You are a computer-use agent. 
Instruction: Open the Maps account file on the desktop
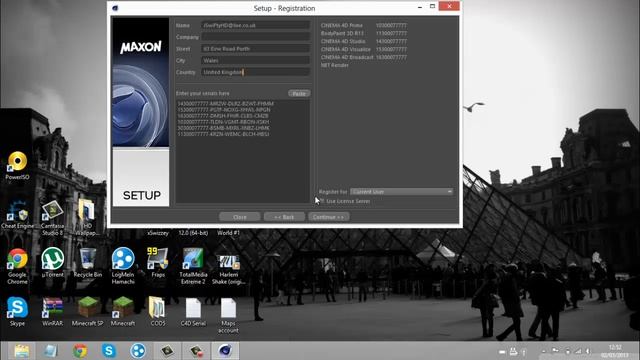(228, 315)
